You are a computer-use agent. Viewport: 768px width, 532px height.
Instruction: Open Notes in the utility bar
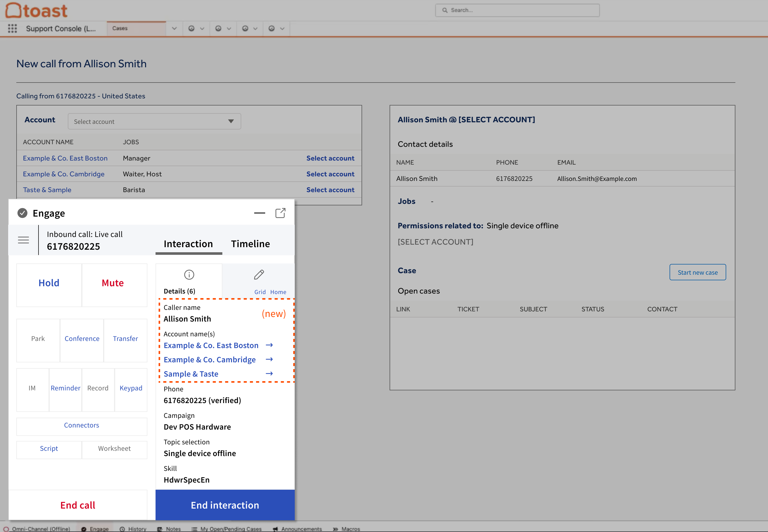169,529
